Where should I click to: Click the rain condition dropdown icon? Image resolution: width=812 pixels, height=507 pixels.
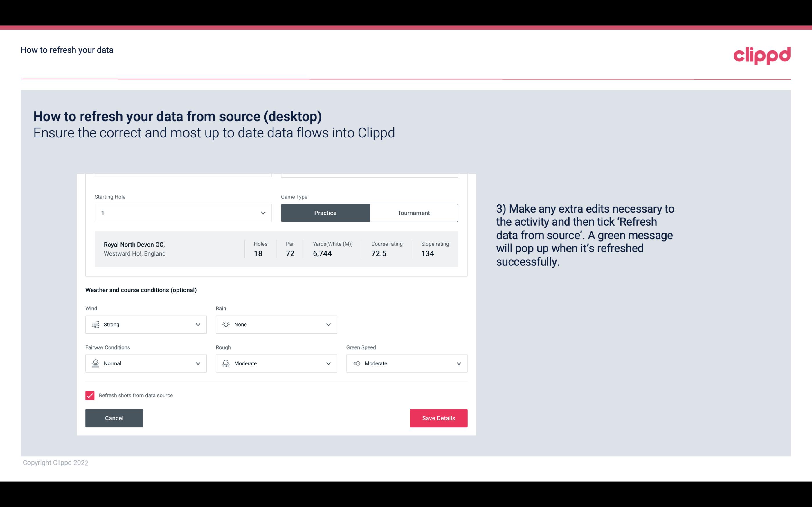(x=327, y=324)
